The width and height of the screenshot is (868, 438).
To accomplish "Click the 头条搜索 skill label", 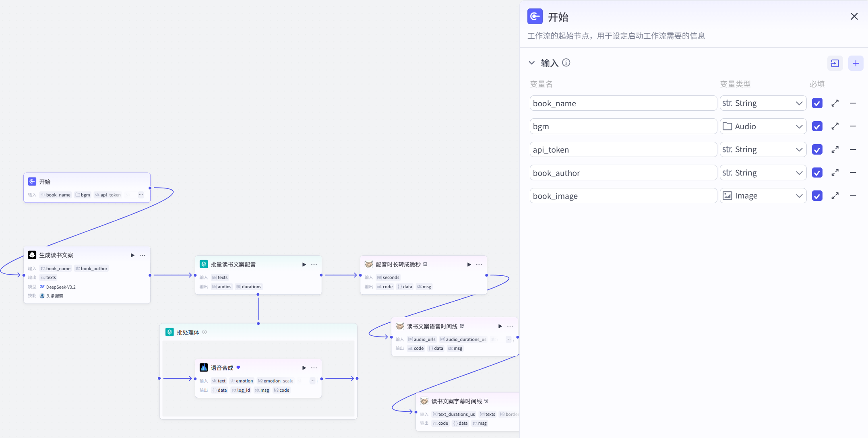I will (x=54, y=296).
